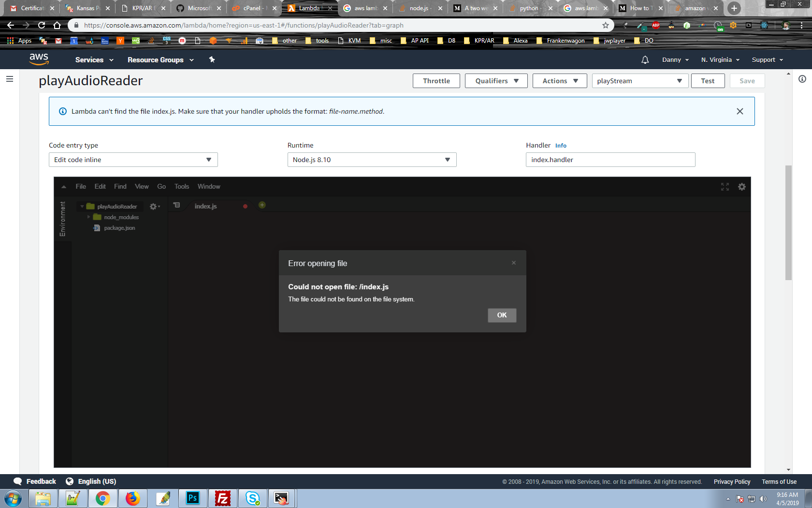The height and width of the screenshot is (508, 812).
Task: Switch to the cPanel browser tab
Action: (x=253, y=8)
